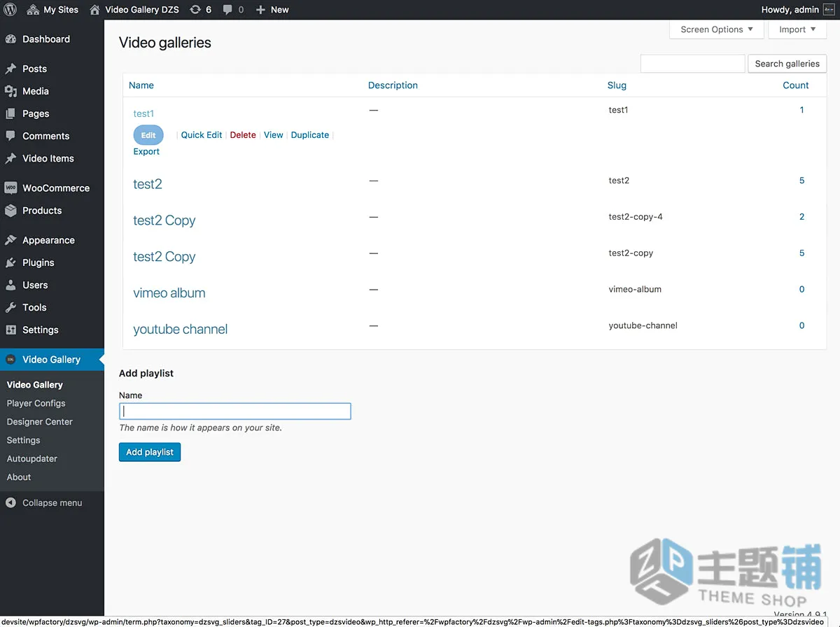The width and height of the screenshot is (840, 627).
Task: Open the youtube channel gallery
Action: pyautogui.click(x=181, y=330)
